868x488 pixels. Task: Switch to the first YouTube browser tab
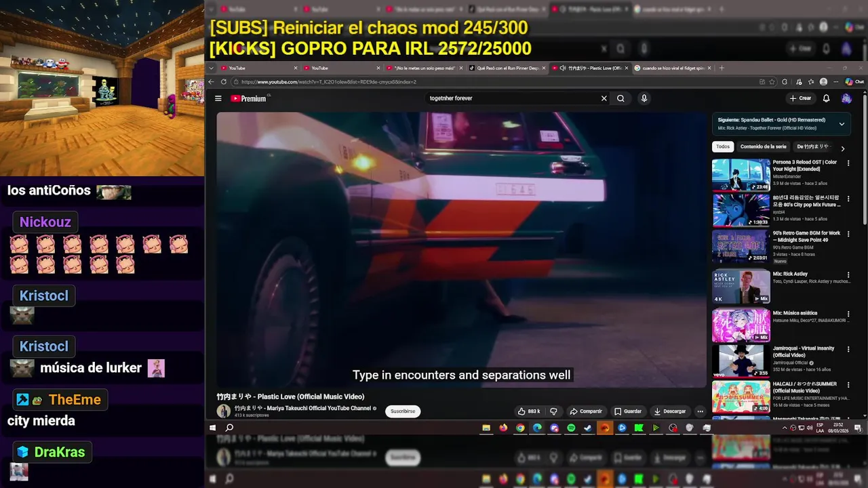(x=258, y=68)
